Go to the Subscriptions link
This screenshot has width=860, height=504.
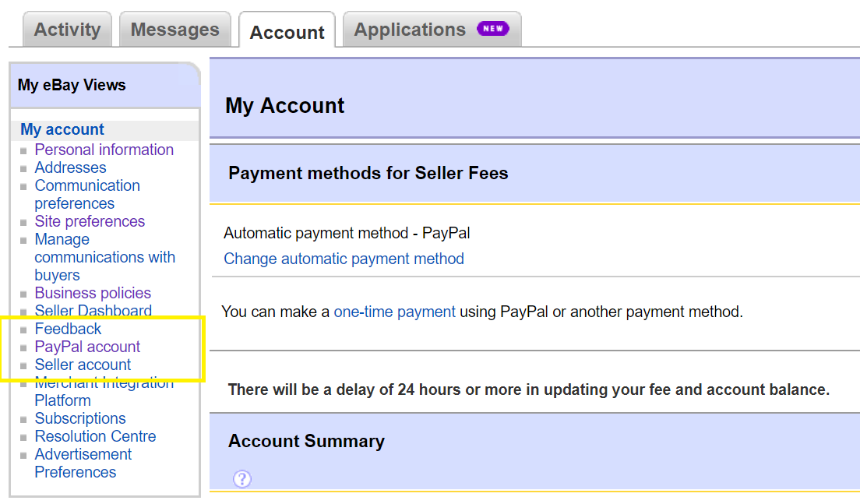80,418
